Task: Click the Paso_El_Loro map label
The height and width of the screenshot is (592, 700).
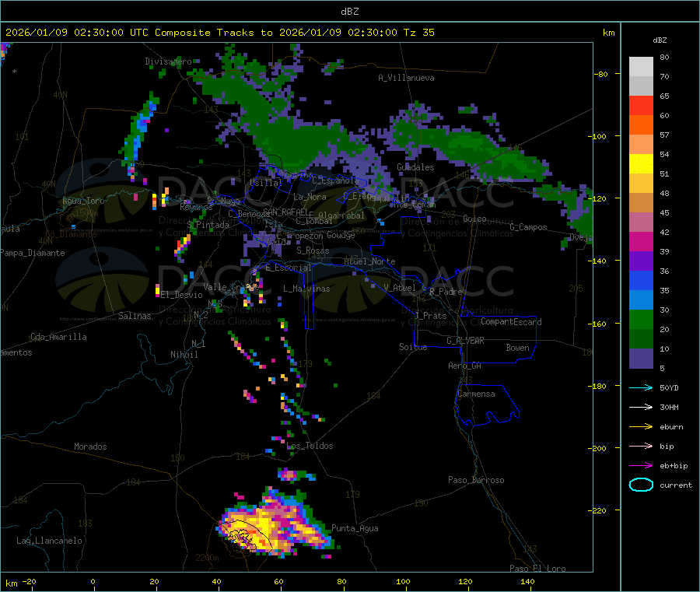Action: pos(537,569)
